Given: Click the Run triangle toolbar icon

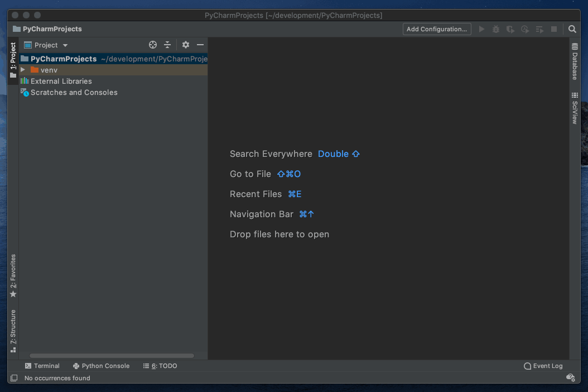Looking at the screenshot, I should pyautogui.click(x=481, y=29).
